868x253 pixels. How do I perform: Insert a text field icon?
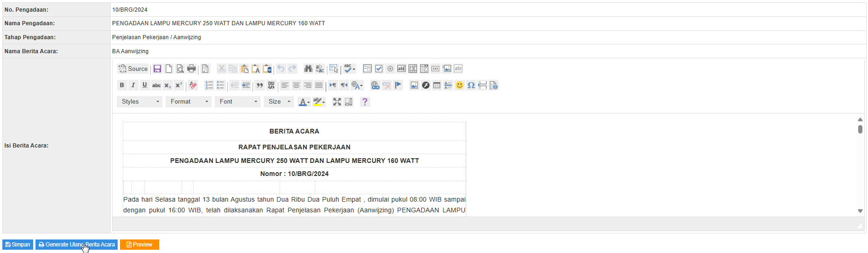[401, 69]
